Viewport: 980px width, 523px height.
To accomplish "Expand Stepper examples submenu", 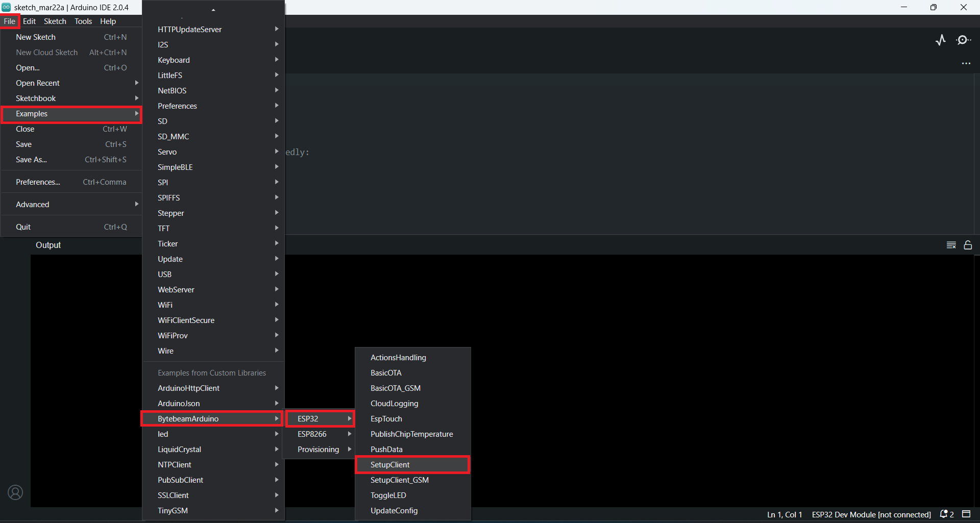I will 213,213.
